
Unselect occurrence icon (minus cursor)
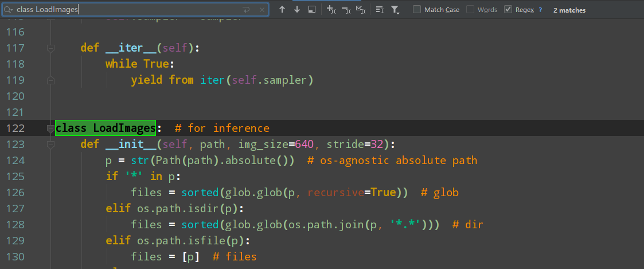coord(346,9)
